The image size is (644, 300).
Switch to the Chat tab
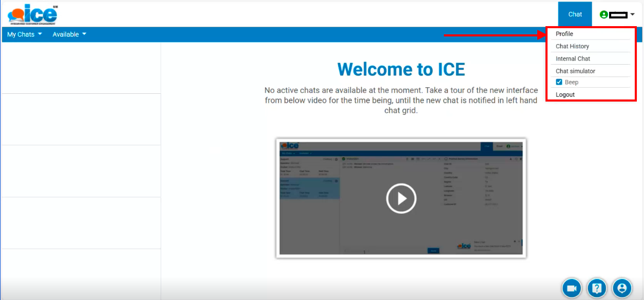(x=575, y=14)
